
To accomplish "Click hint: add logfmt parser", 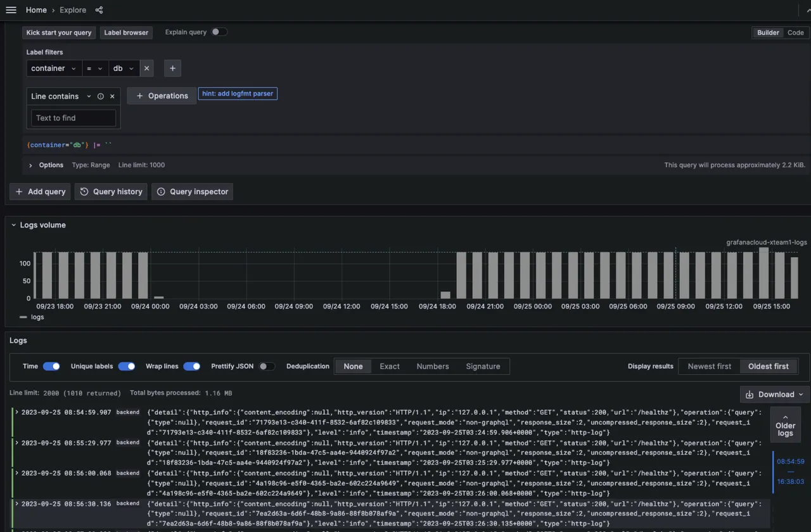I will pyautogui.click(x=238, y=94).
